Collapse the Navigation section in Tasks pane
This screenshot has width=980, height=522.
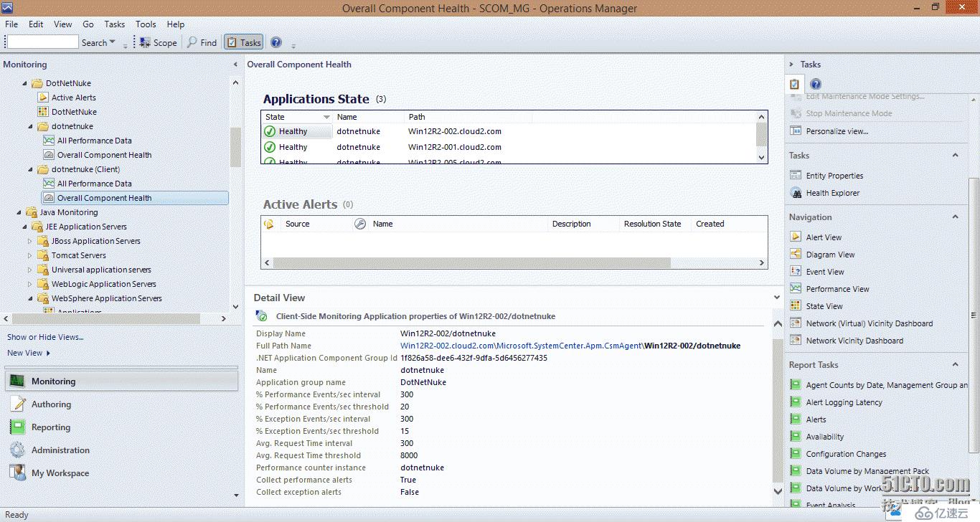point(955,217)
